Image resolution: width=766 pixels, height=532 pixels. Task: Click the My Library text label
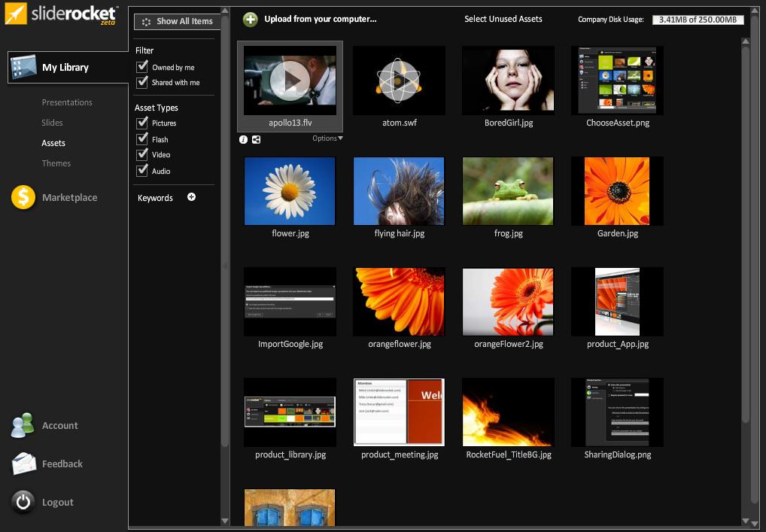65,68
